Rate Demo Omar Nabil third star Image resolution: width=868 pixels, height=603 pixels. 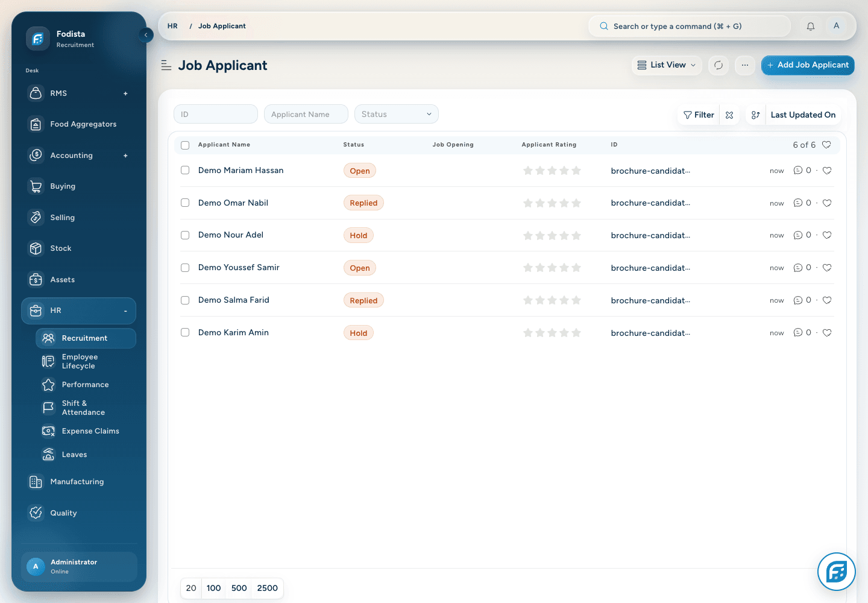pyautogui.click(x=552, y=203)
